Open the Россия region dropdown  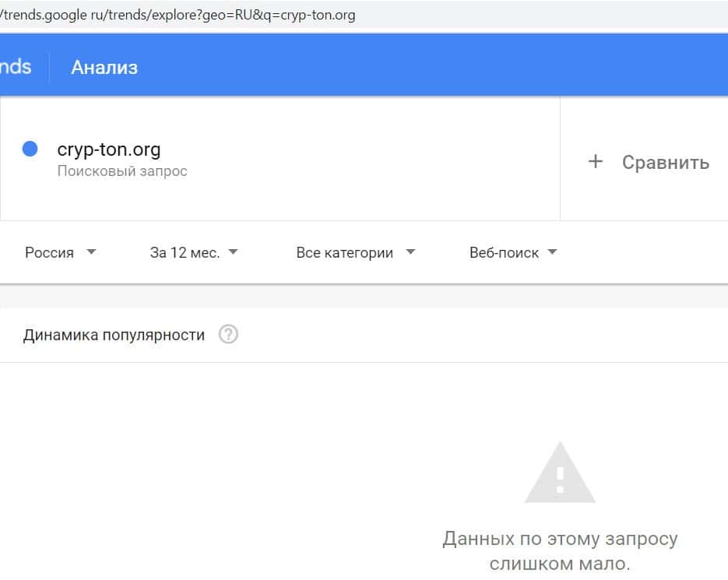[50, 252]
